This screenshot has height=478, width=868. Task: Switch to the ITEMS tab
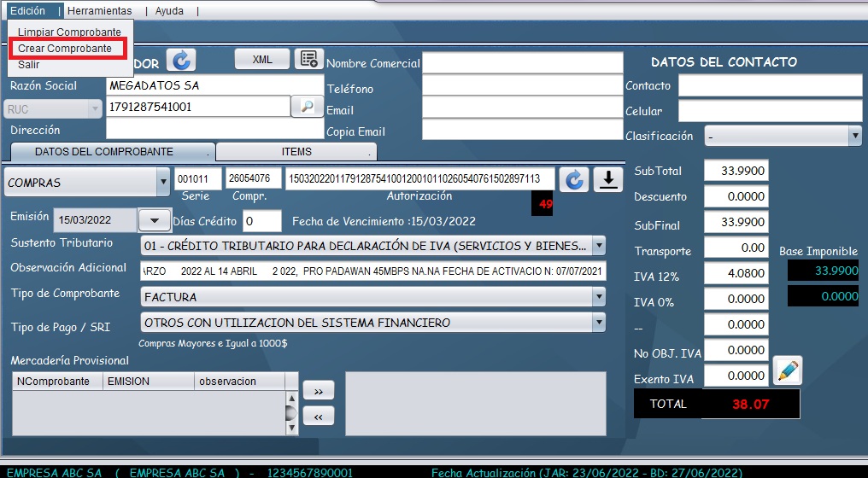296,152
